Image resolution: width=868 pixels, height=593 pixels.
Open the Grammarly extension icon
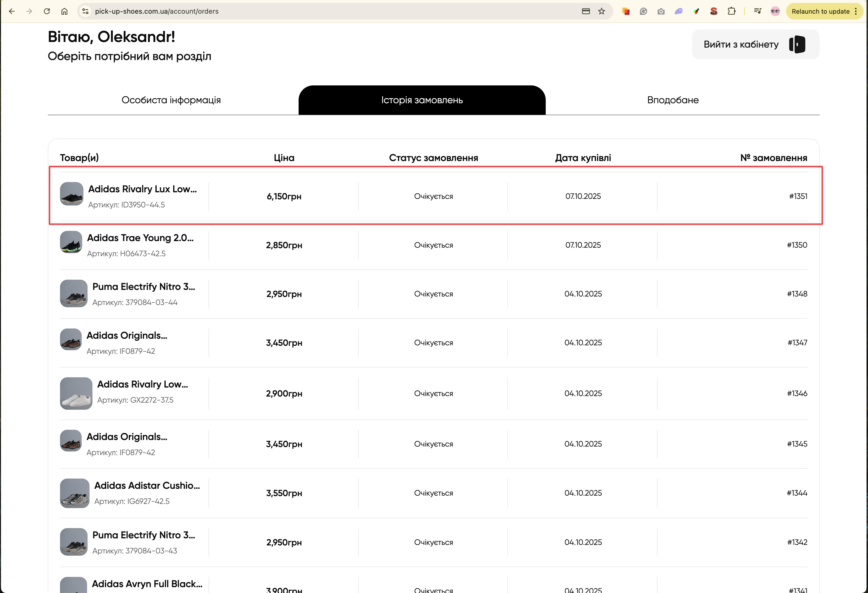(x=643, y=11)
